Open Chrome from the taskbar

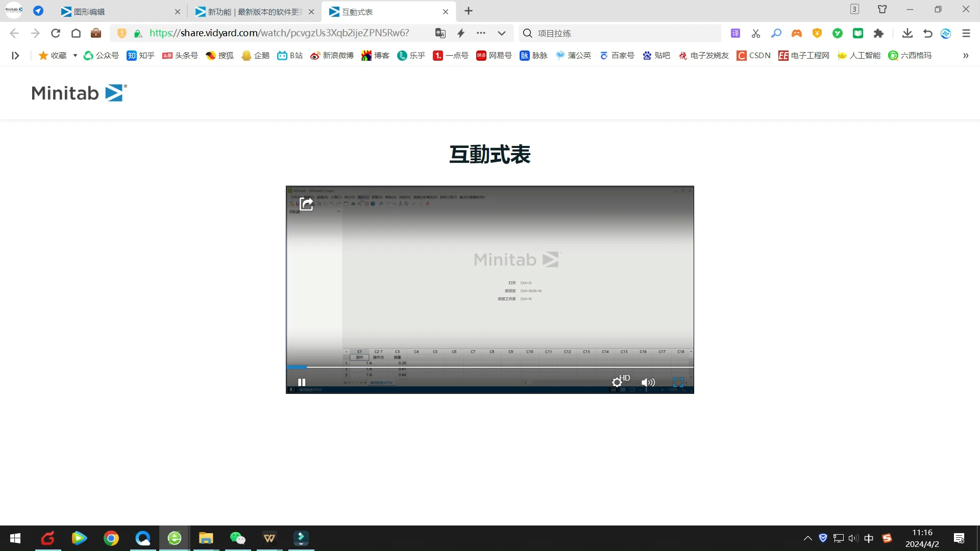[111, 538]
